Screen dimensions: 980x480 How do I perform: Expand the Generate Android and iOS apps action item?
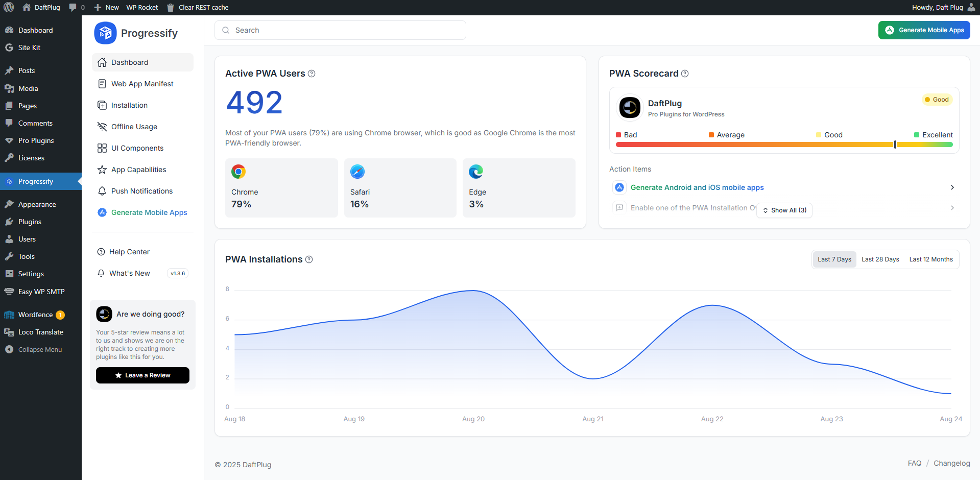[952, 187]
